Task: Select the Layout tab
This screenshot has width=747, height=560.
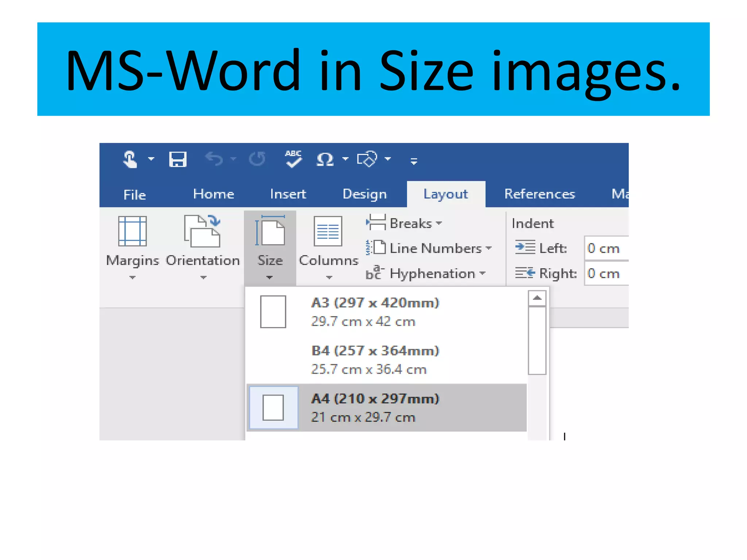Action: point(446,194)
